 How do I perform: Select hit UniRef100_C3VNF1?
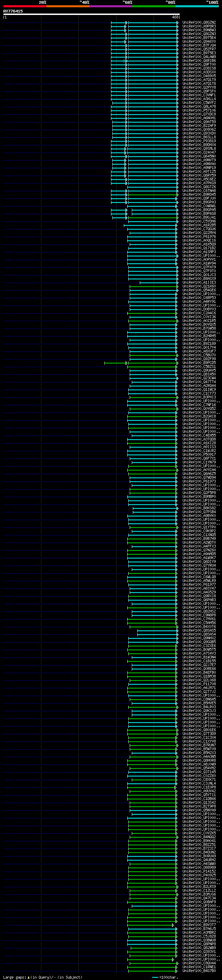pos(199,95)
